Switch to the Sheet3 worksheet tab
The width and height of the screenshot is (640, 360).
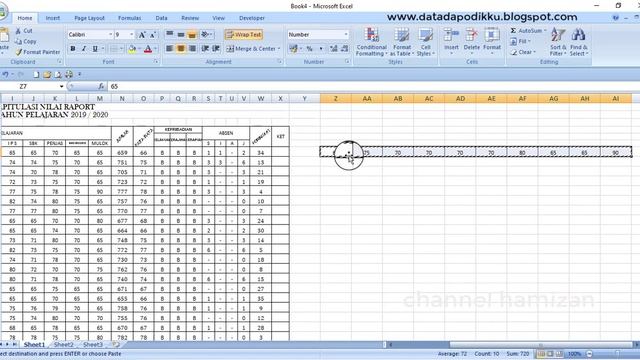[x=93, y=344]
